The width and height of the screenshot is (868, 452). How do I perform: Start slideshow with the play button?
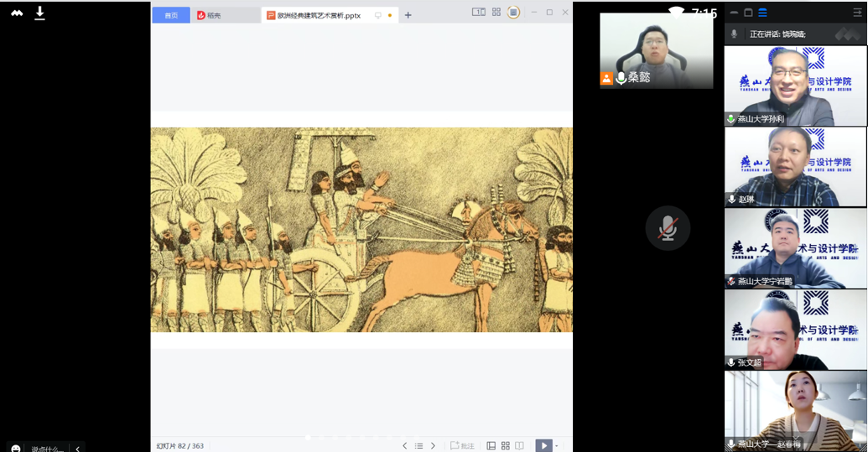coord(543,445)
